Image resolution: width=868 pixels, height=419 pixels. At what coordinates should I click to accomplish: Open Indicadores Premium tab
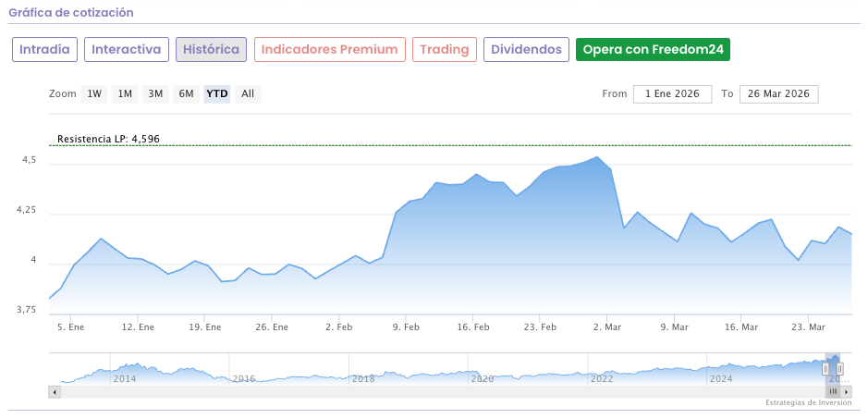click(x=329, y=49)
